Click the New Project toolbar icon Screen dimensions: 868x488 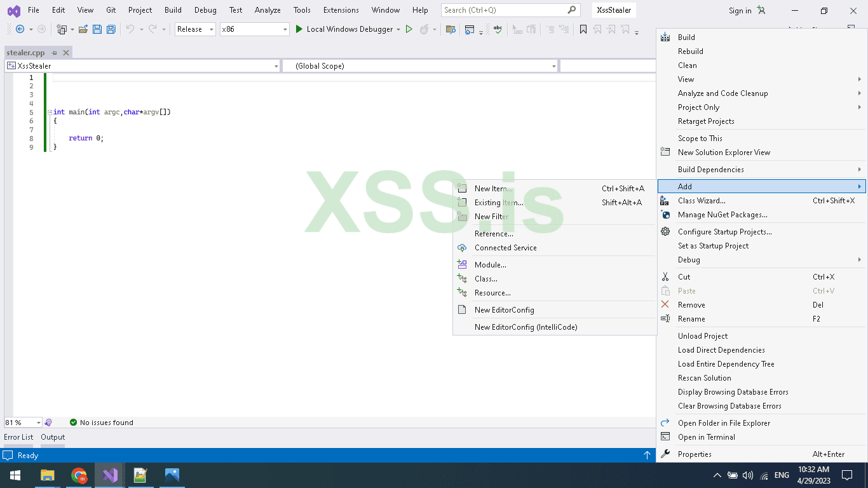point(62,29)
